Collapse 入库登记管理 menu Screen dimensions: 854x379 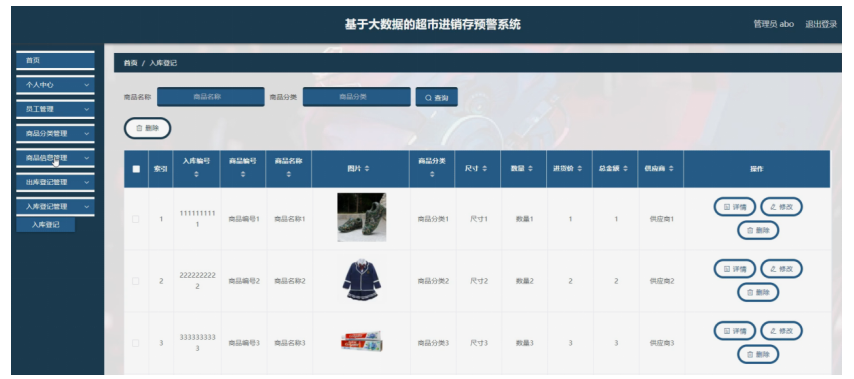tap(55, 206)
